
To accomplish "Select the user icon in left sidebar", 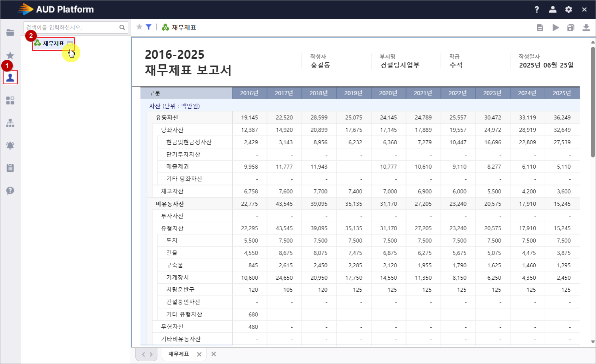I will click(x=10, y=78).
